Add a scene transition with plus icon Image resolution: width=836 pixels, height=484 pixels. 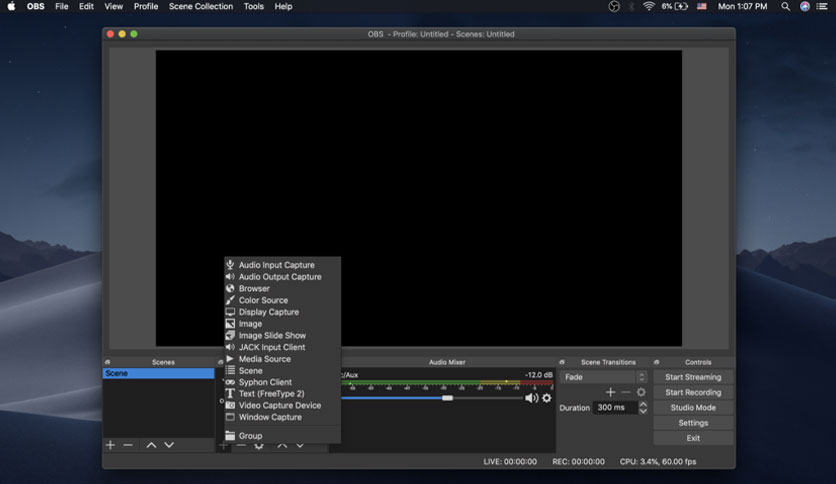tap(610, 392)
